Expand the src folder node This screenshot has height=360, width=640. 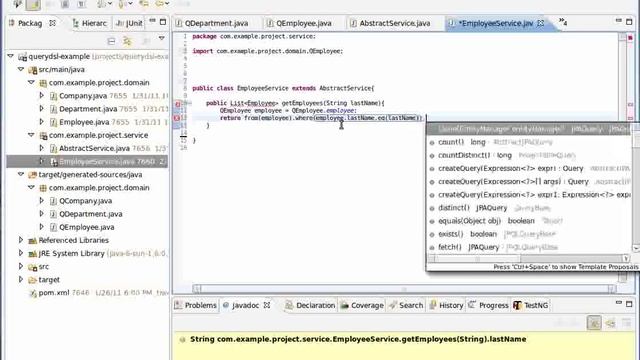[x=21, y=266]
